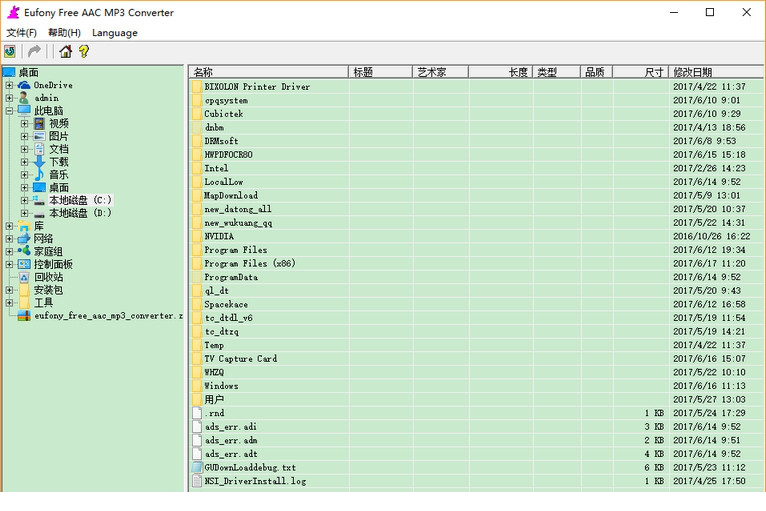Click the 文档 folder icon
The width and height of the screenshot is (766, 511).
[40, 149]
